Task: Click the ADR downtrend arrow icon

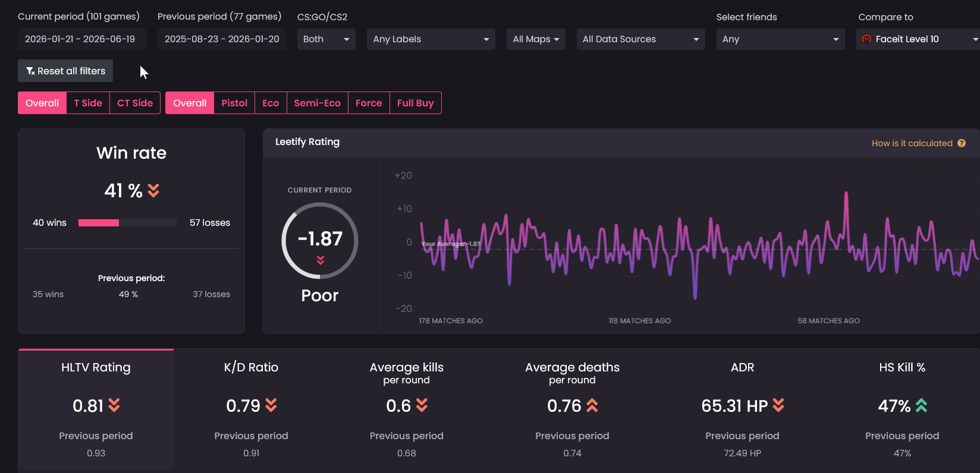Action: coord(778,406)
